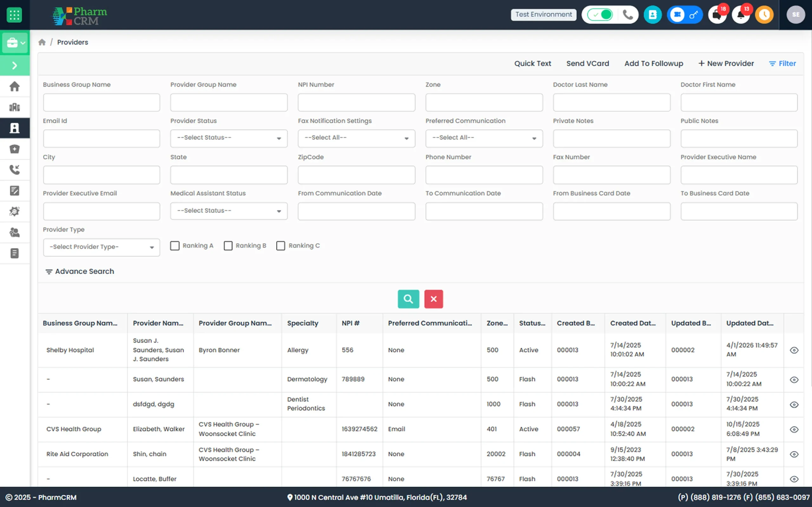The width and height of the screenshot is (812, 507).
Task: Check the Ranking A checkbox
Action: [x=175, y=246]
